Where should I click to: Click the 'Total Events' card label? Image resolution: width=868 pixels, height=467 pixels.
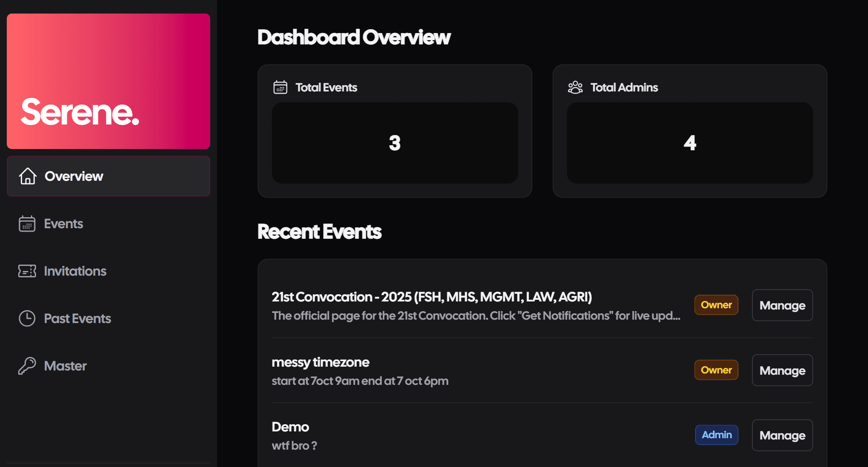(x=326, y=87)
